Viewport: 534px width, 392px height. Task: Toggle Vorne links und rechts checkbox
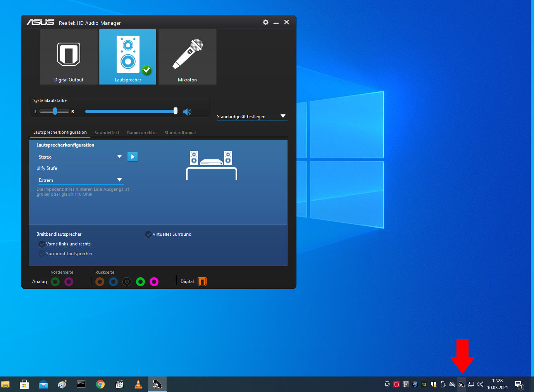[42, 244]
